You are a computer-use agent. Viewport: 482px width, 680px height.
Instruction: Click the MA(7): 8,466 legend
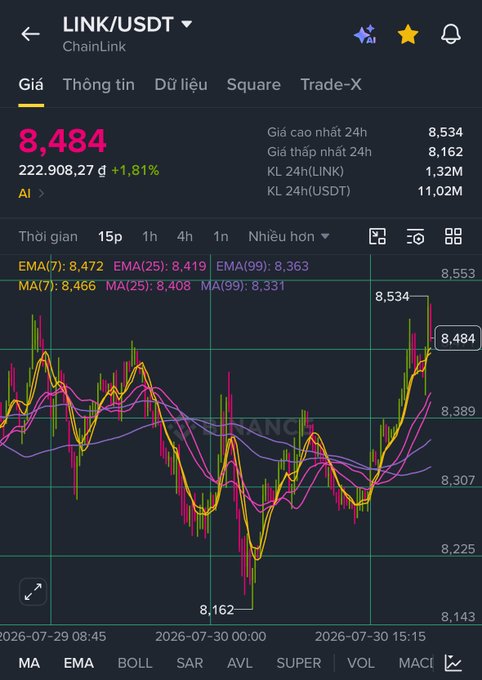[x=57, y=286]
